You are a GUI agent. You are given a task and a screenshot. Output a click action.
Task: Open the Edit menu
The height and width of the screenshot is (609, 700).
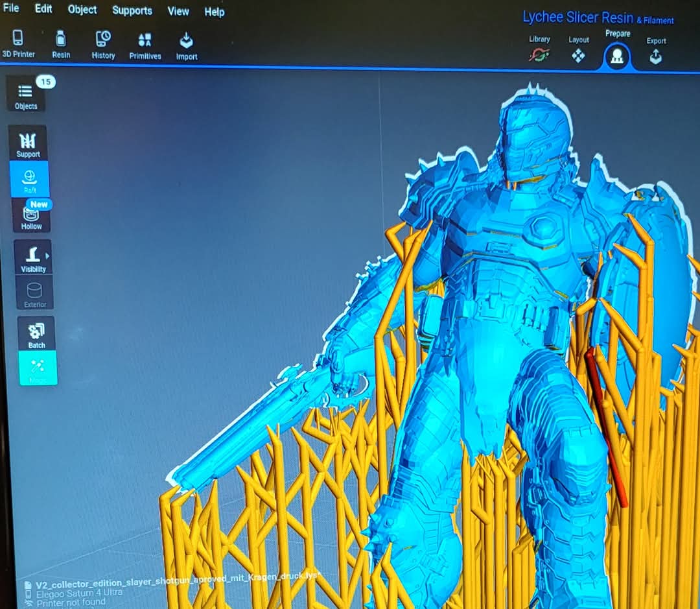[43, 9]
